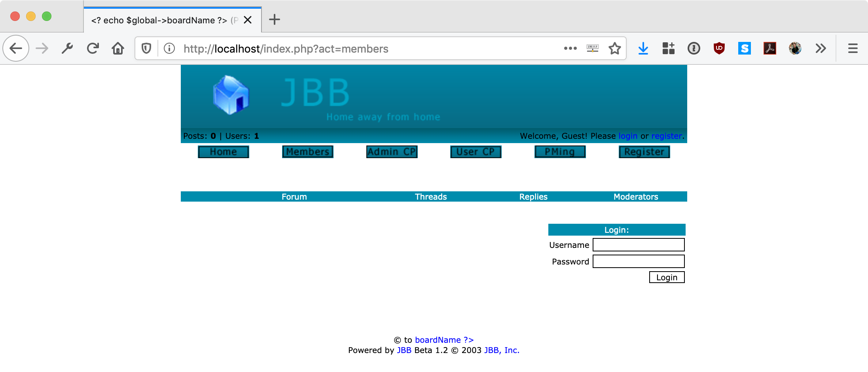Select the Members navigation button
Viewport: 868px width, 372px height.
pyautogui.click(x=308, y=152)
